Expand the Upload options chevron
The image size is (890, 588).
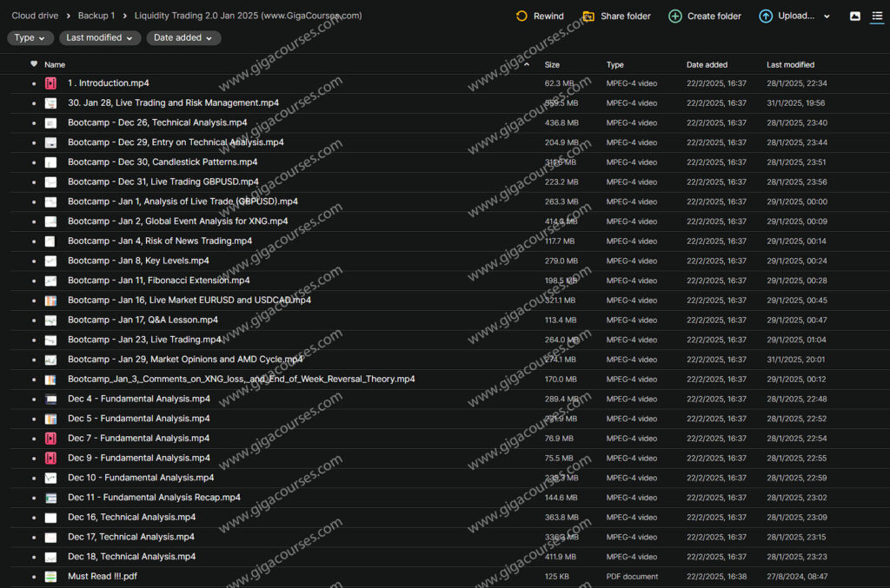(x=826, y=16)
